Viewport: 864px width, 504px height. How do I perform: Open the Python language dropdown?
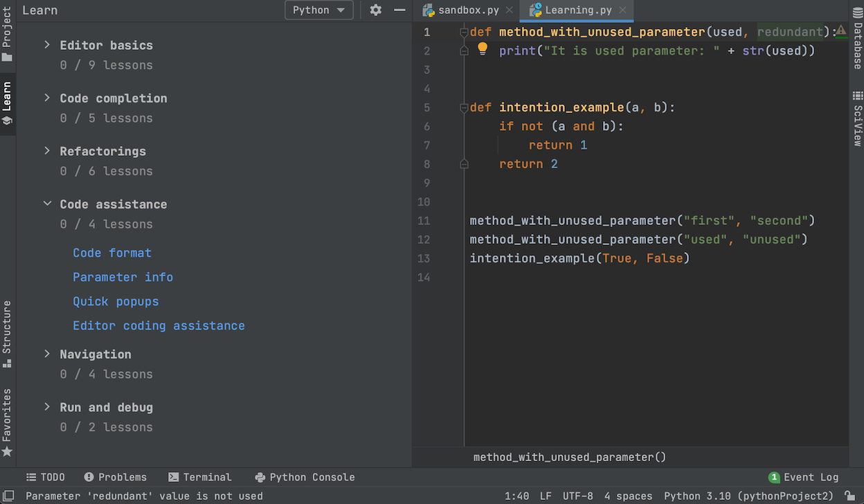point(319,10)
